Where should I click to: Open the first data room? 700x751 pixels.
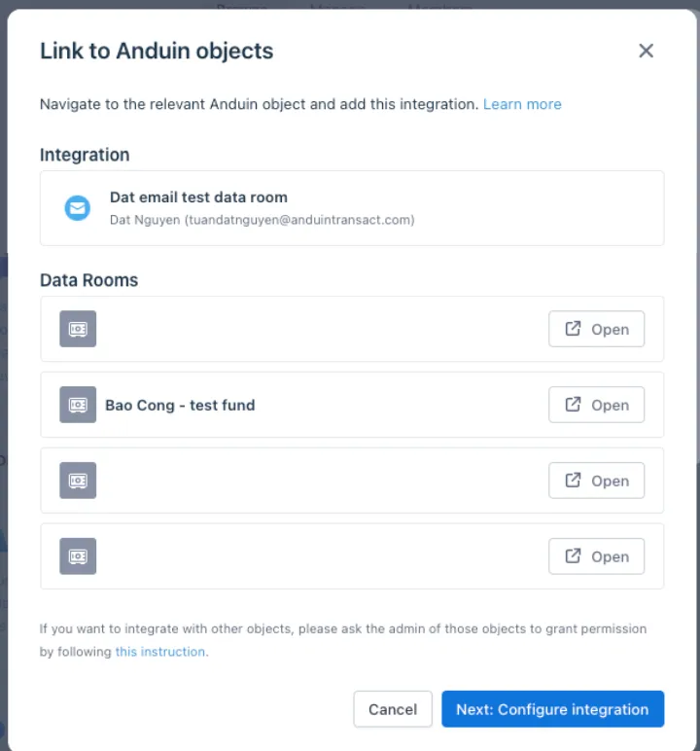(597, 329)
